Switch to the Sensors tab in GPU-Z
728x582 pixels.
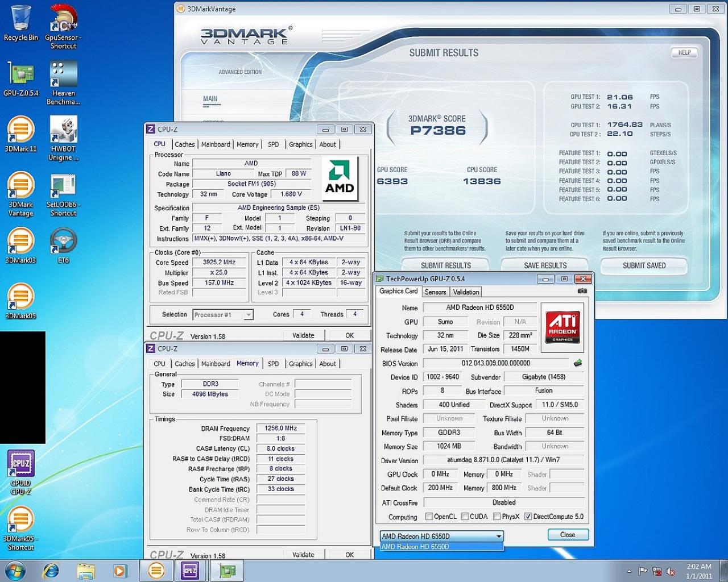(435, 292)
